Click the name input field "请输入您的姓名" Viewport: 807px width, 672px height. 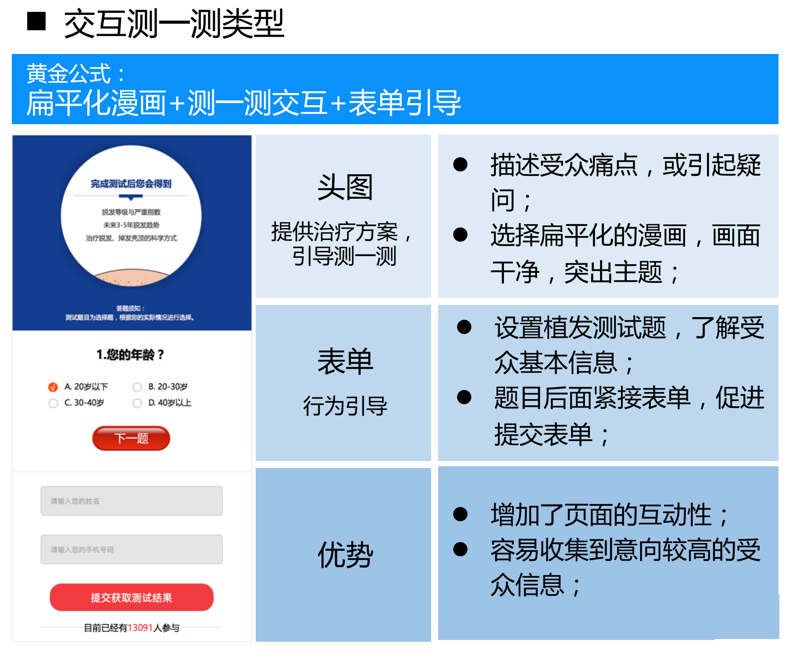pyautogui.click(x=131, y=501)
